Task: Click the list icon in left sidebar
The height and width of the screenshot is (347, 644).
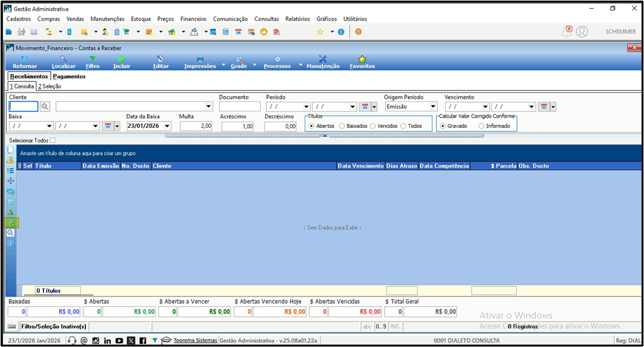Action: (x=11, y=171)
